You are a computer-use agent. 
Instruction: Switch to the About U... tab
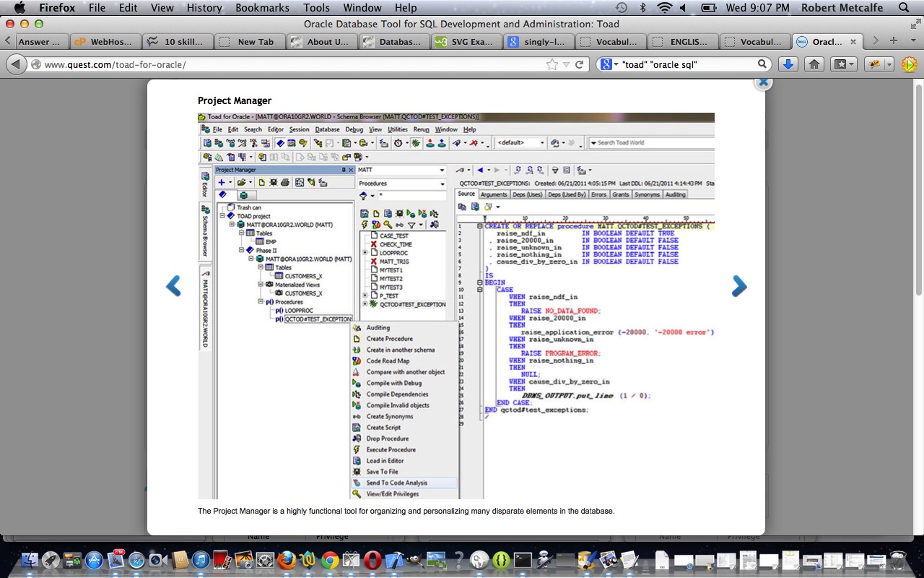click(321, 41)
